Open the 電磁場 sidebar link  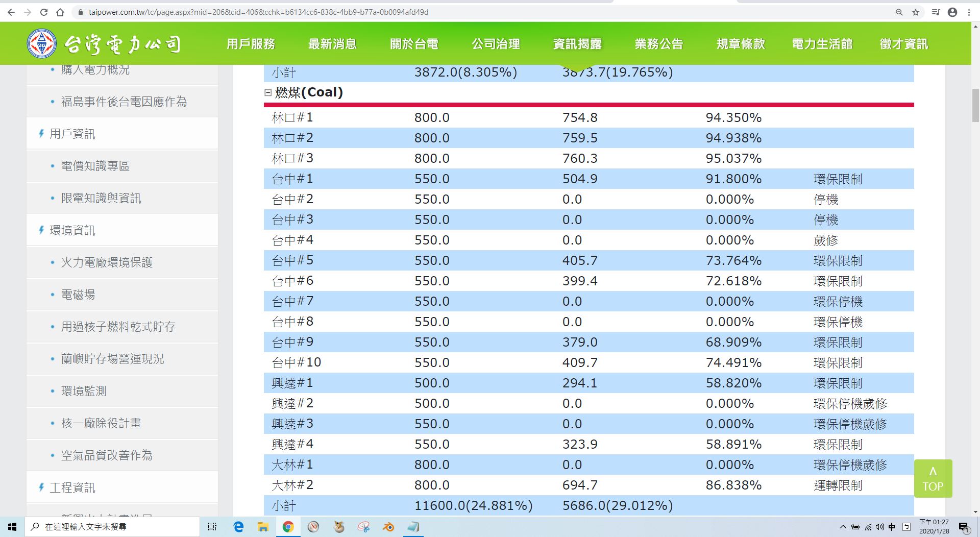[x=78, y=295]
